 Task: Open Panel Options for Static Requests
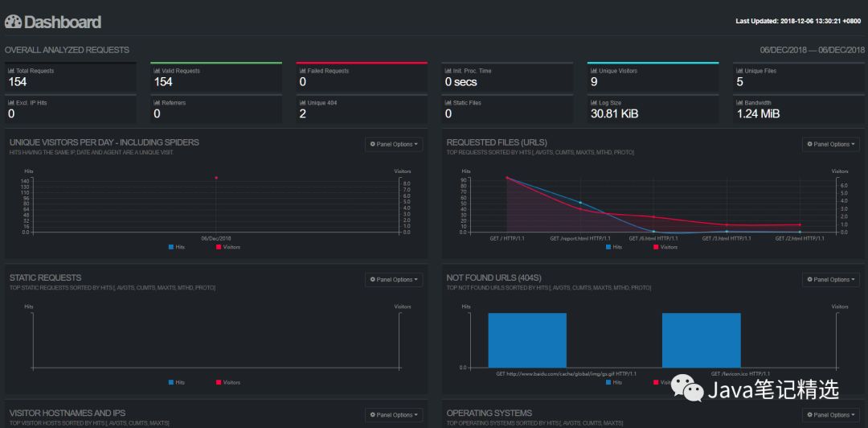394,279
